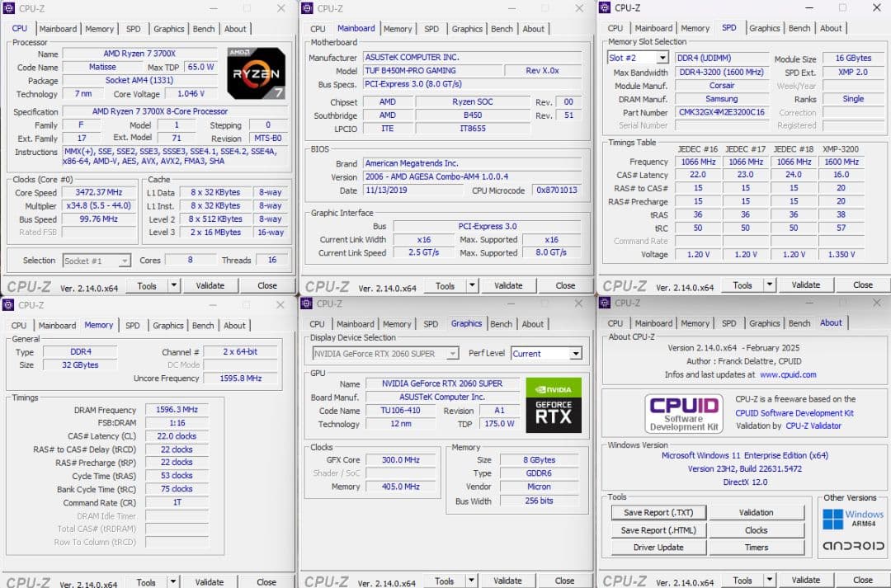
Task: Click the Driver Update button
Action: tap(658, 548)
